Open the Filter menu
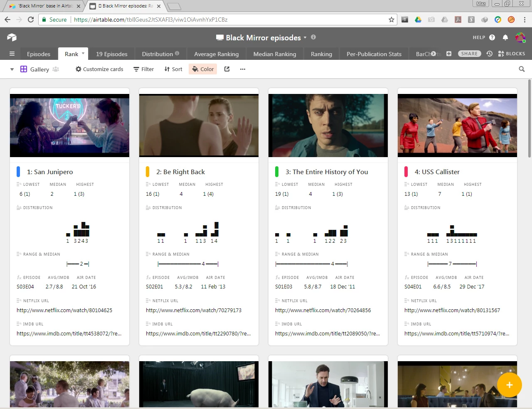 tap(143, 69)
